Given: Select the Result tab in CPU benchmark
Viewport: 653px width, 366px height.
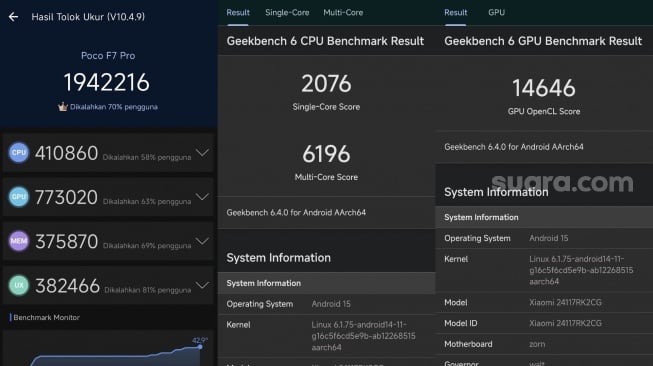Looking at the screenshot, I should [x=238, y=12].
